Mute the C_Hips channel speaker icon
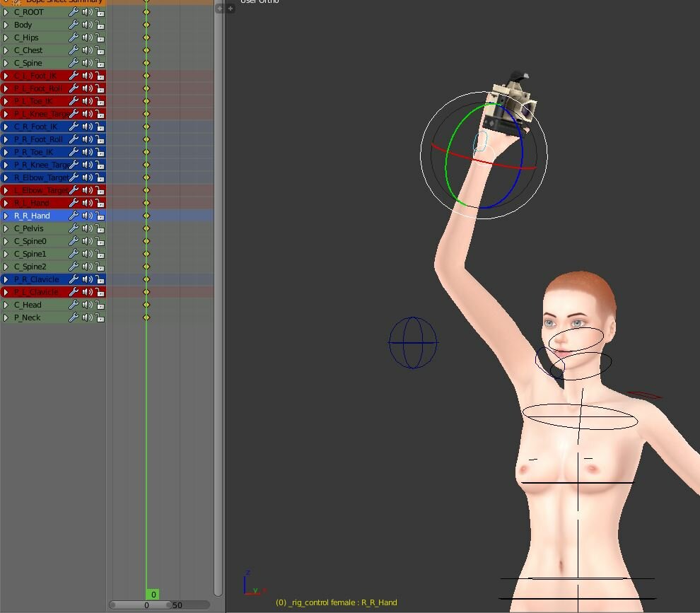Image resolution: width=700 pixels, height=613 pixels. pos(87,37)
